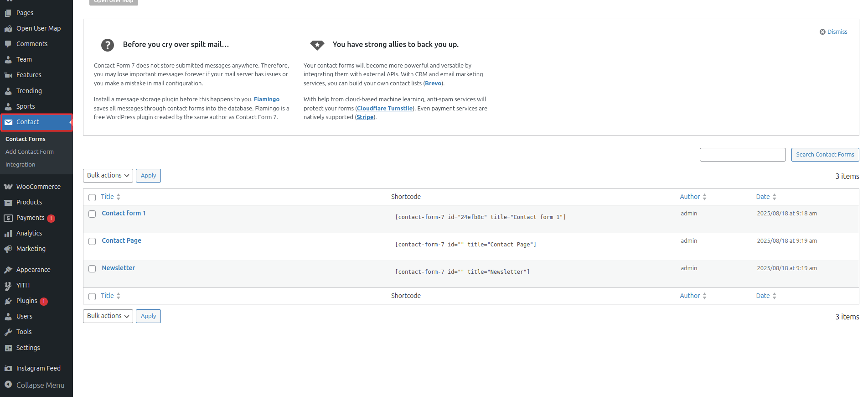This screenshot has height=397, width=868.
Task: Open the Appearance menu label
Action: pos(33,270)
